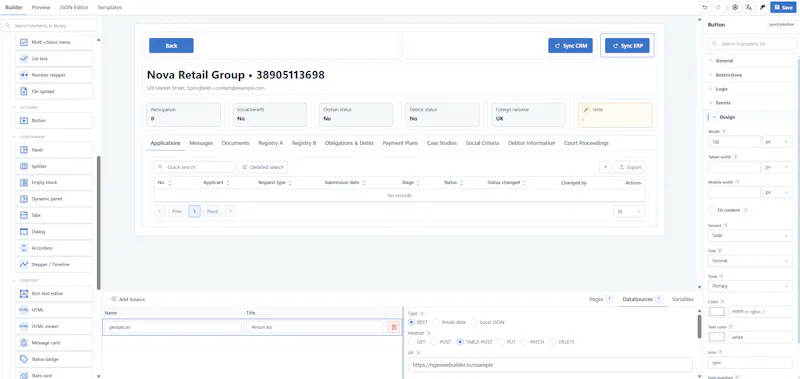Viewport: 800px width, 379px height.
Task: Select the Multi-choice menu element icon
Action: coord(23,42)
